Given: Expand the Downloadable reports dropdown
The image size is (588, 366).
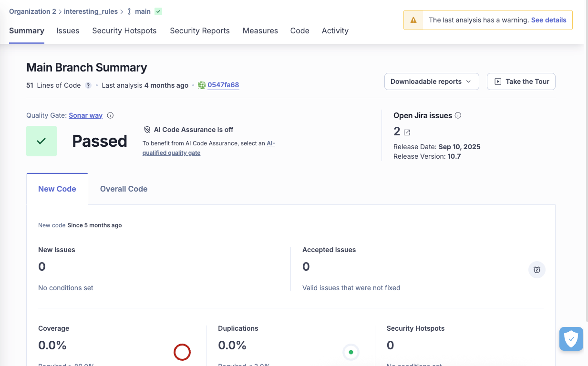Looking at the screenshot, I should coord(431,81).
